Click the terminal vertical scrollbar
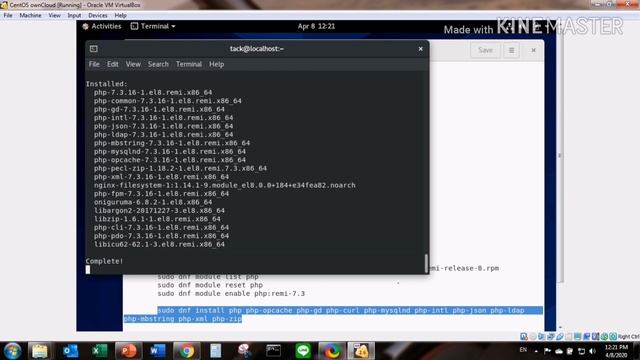 426,263
